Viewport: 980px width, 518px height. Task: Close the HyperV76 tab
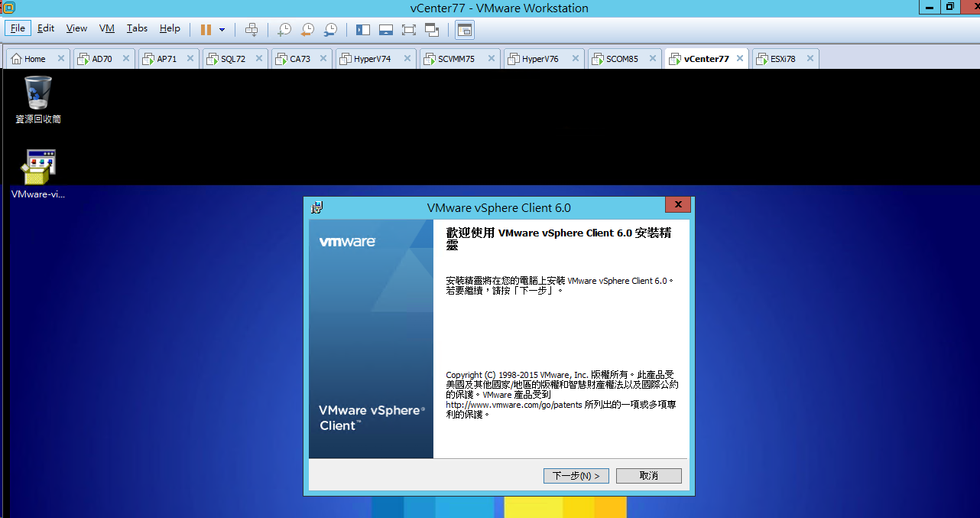[575, 58]
